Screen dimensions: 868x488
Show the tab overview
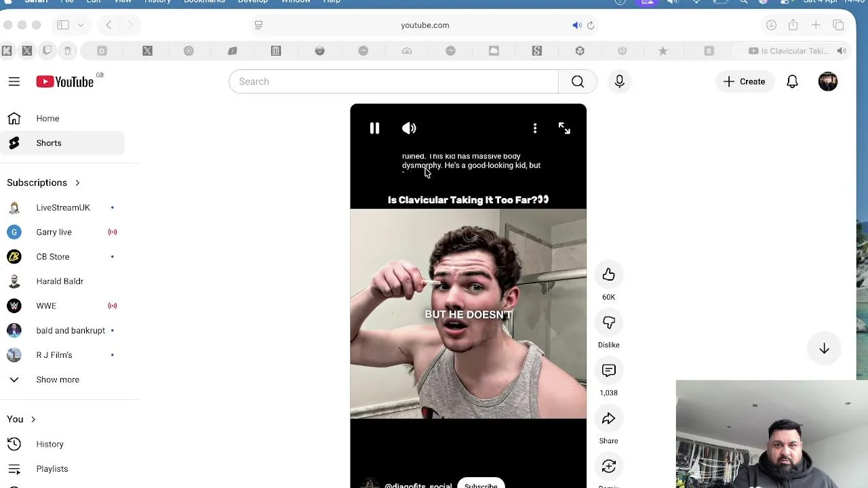pyautogui.click(x=838, y=25)
